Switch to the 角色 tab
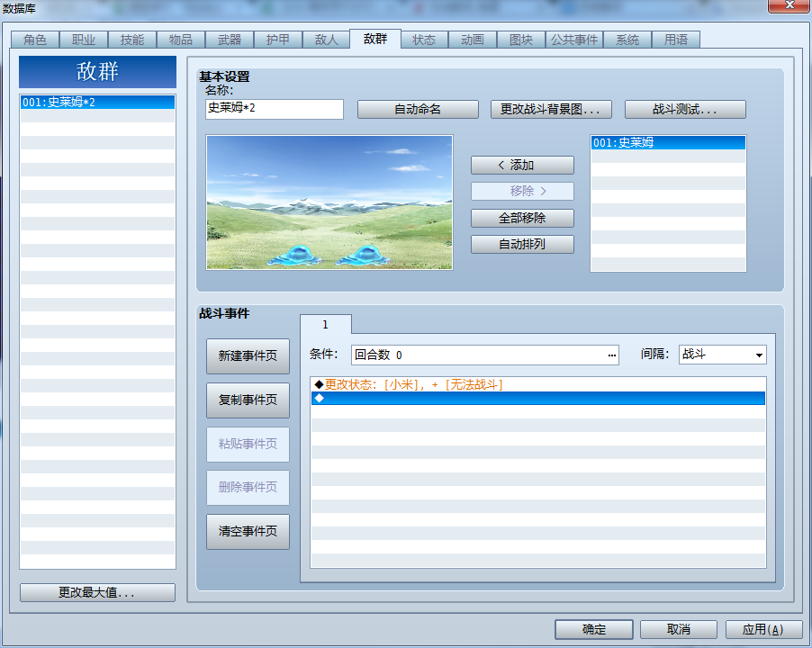The height and width of the screenshot is (648, 812). coord(35,40)
